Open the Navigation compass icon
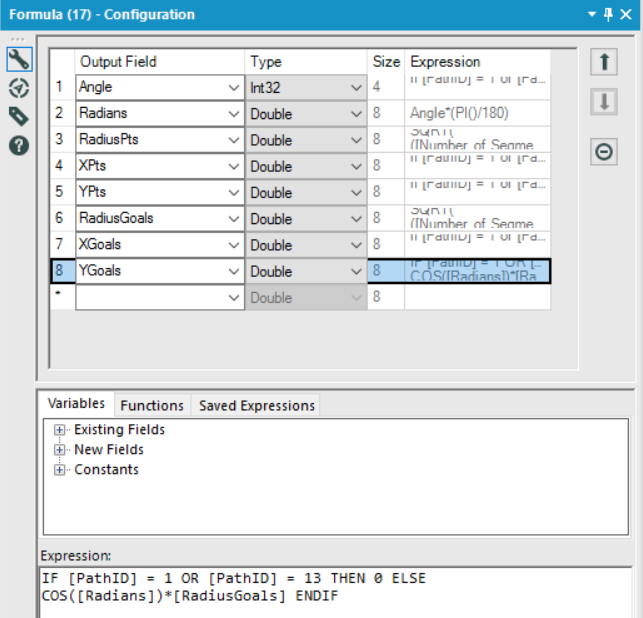This screenshot has height=618, width=643. coord(18,88)
